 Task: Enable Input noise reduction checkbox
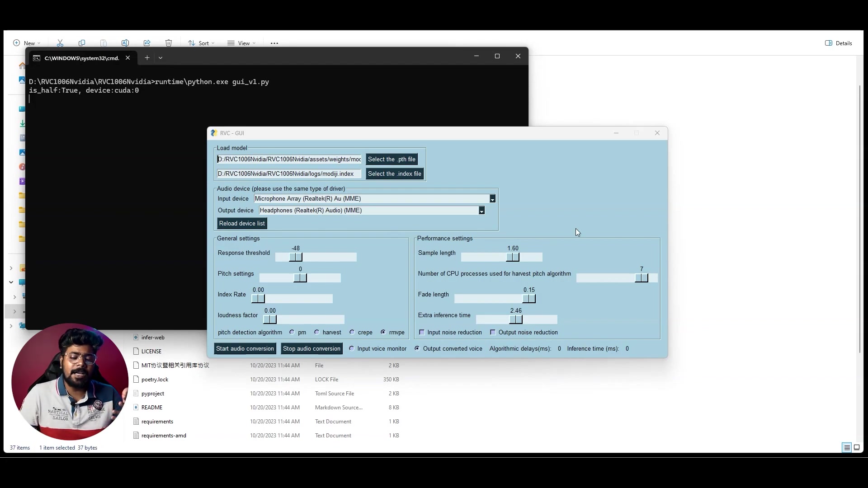point(422,332)
